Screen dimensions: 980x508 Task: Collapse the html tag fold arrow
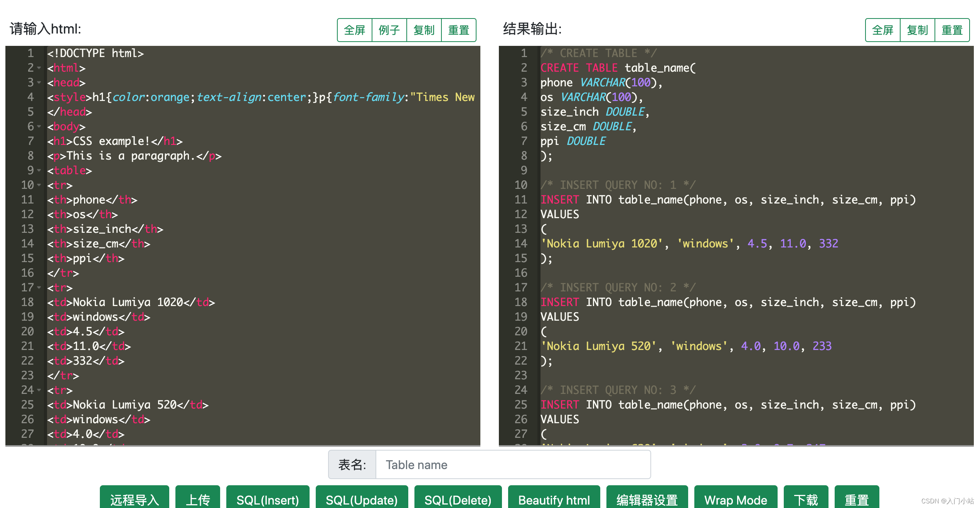point(39,68)
